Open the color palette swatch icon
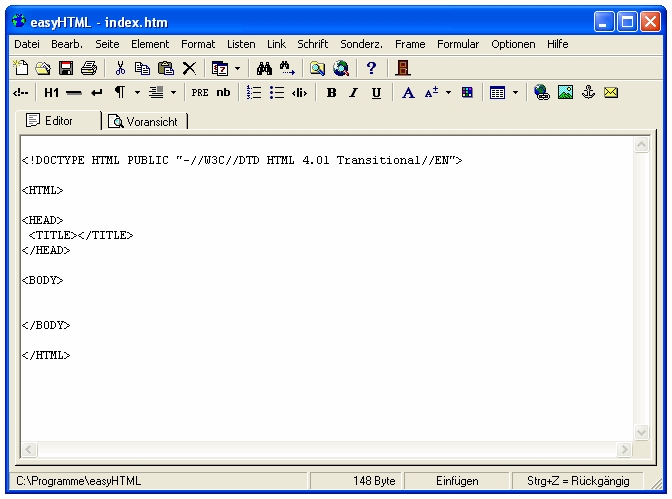The height and width of the screenshot is (499, 672). pos(467,93)
